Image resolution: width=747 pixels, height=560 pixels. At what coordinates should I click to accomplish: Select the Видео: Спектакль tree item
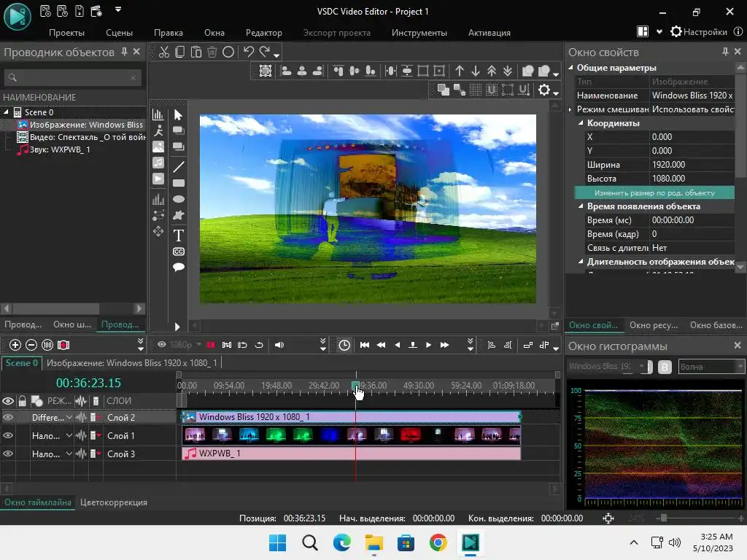click(81, 137)
